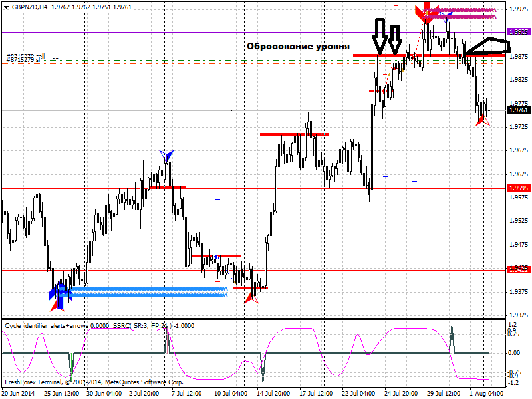Click the 1.9575 price axis label
Screen dimensions: 532x399
click(519, 197)
